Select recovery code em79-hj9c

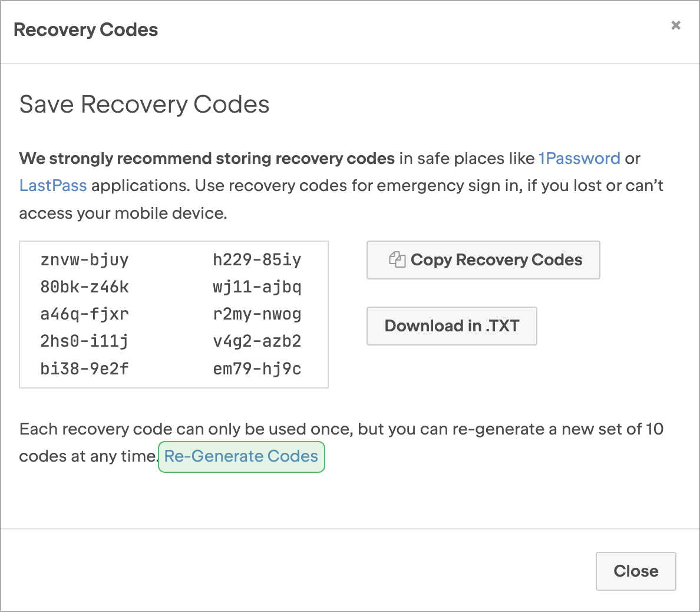tap(257, 368)
